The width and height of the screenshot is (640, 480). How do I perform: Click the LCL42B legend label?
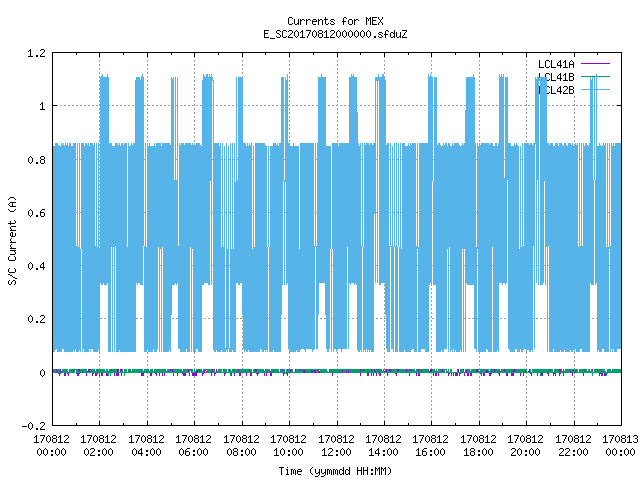tap(556, 90)
